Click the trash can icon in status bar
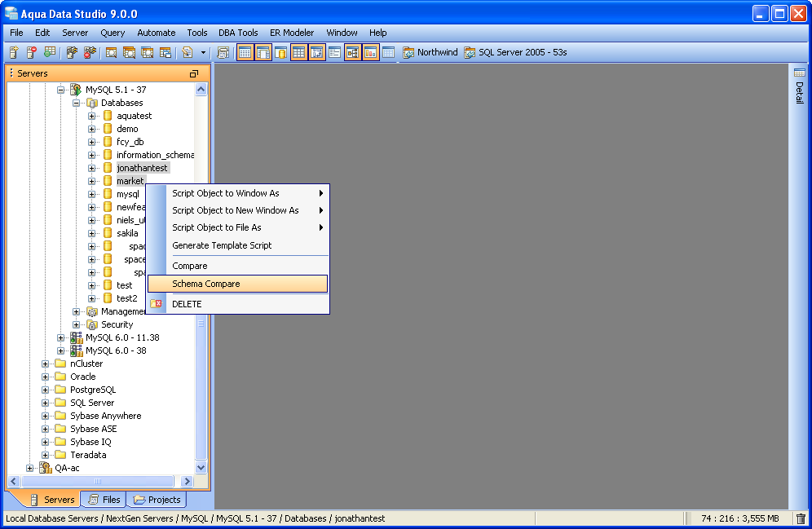 coord(801,518)
